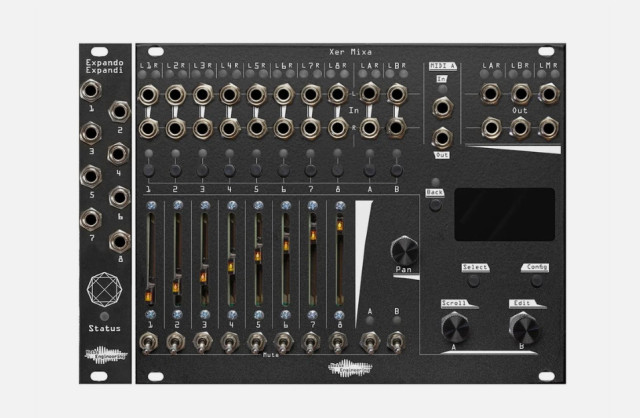
Task: Click the aux B right input jack
Action: click(x=396, y=127)
